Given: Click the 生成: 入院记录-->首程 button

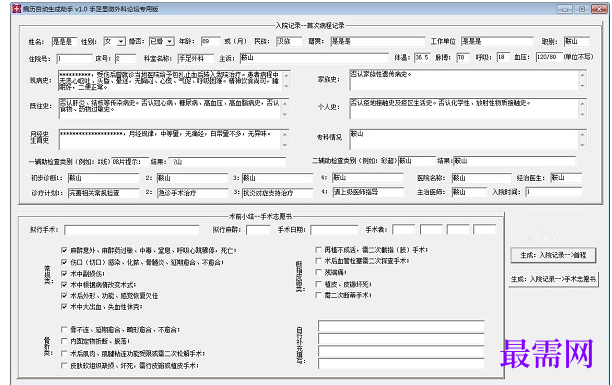Looking at the screenshot, I should pyautogui.click(x=553, y=255).
